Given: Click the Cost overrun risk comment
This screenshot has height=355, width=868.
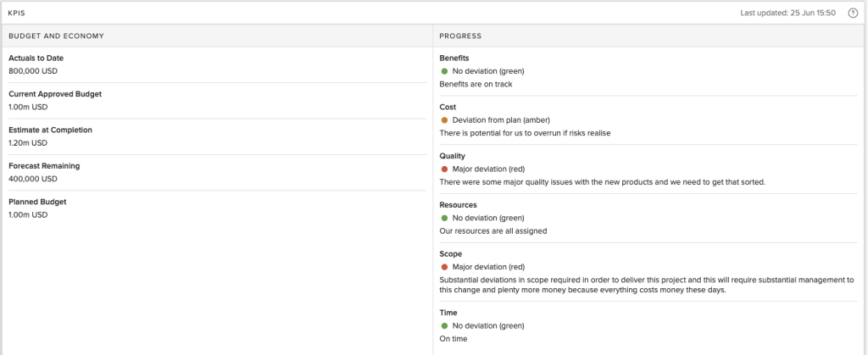Looking at the screenshot, I should 525,133.
